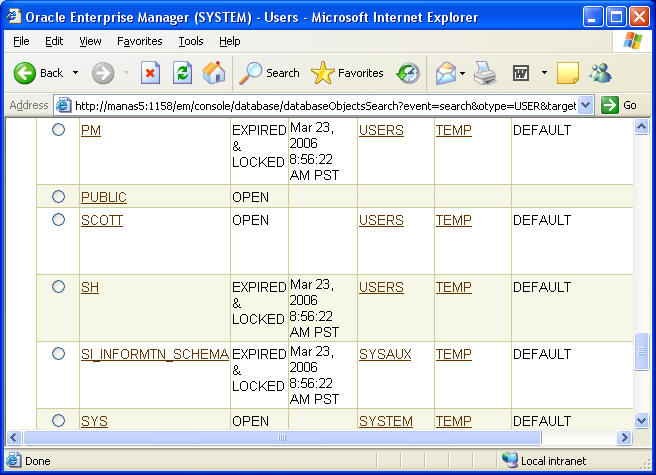Open the Tools menu
This screenshot has width=656, height=475.
(190, 41)
